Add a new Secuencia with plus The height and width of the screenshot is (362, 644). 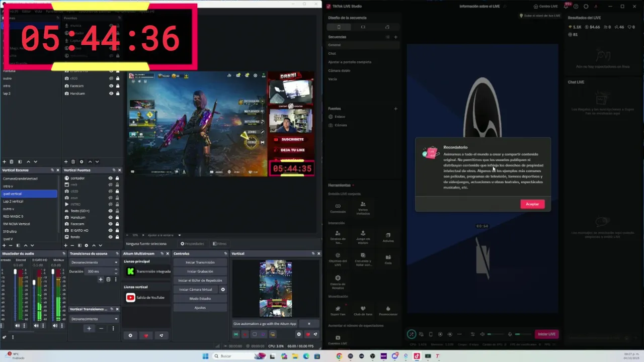pos(395,37)
